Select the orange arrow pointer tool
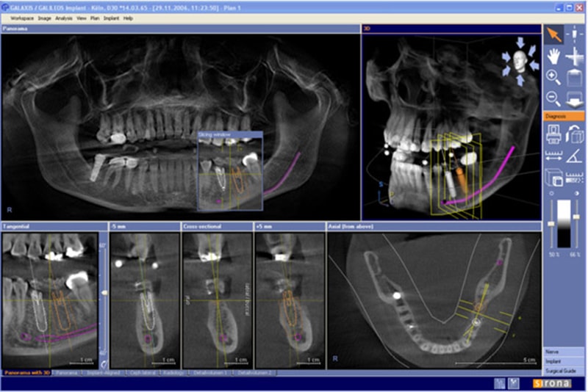The width and height of the screenshot is (588, 392). 553,35
